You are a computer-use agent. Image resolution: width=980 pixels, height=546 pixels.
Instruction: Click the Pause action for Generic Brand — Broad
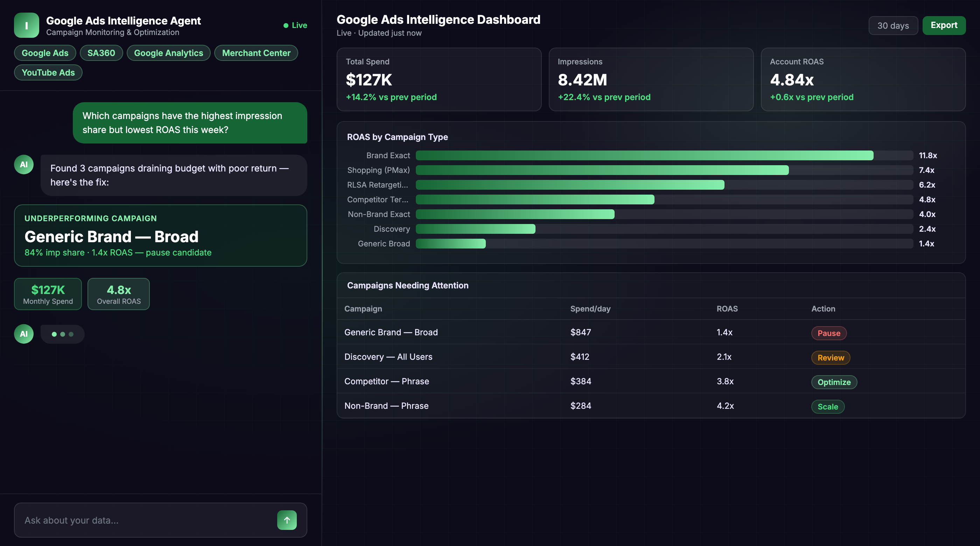pos(829,333)
